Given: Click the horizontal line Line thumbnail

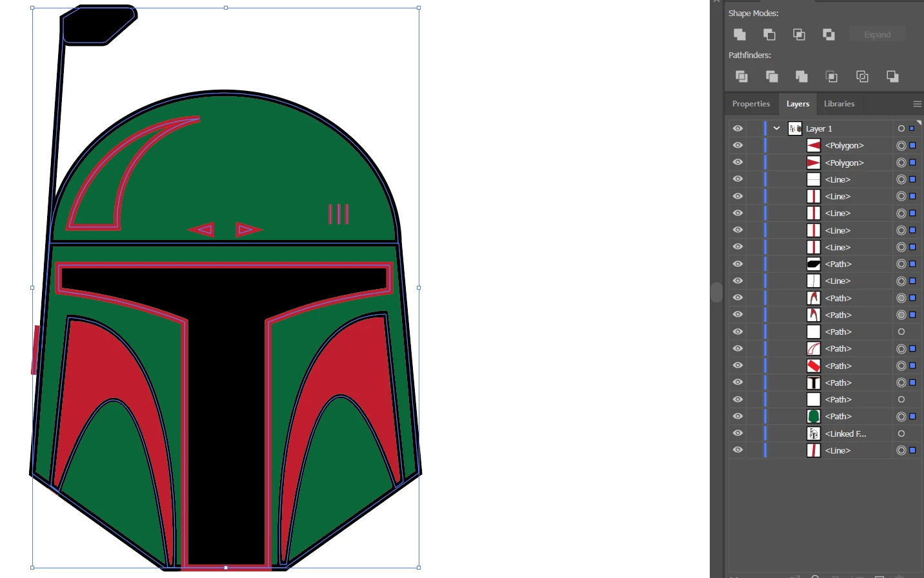Looking at the screenshot, I should (x=814, y=179).
